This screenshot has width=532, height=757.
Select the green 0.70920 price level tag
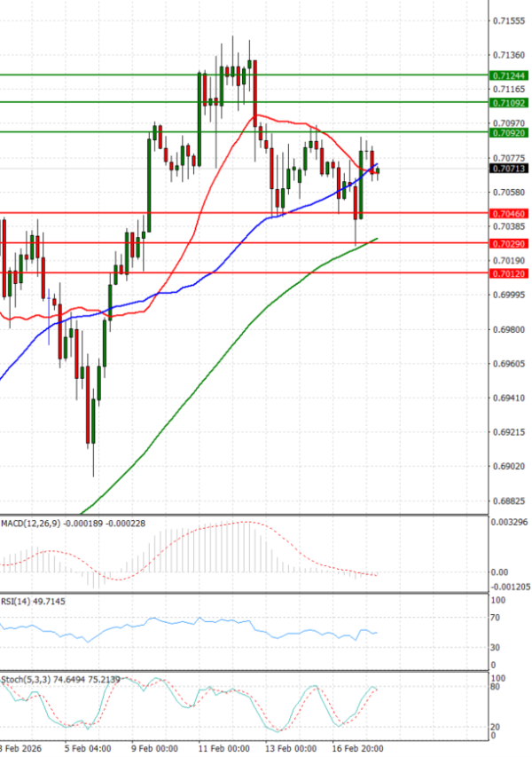(508, 133)
